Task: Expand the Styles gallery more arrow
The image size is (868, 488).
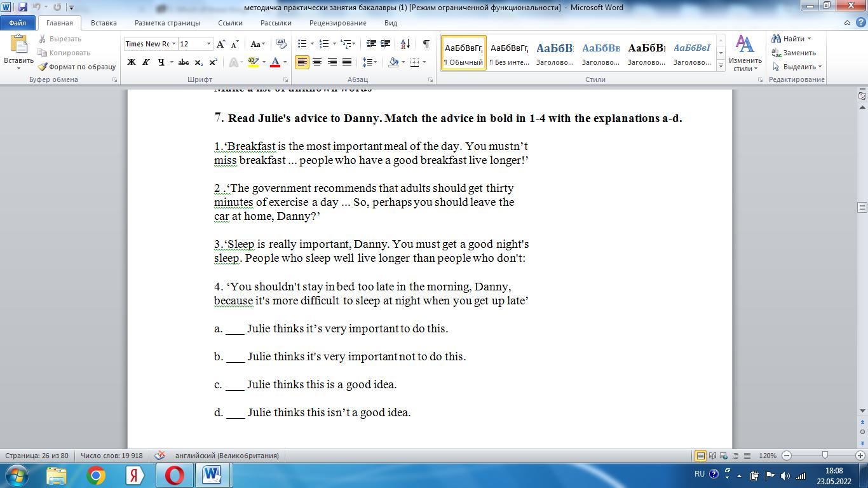Action: (x=721, y=65)
